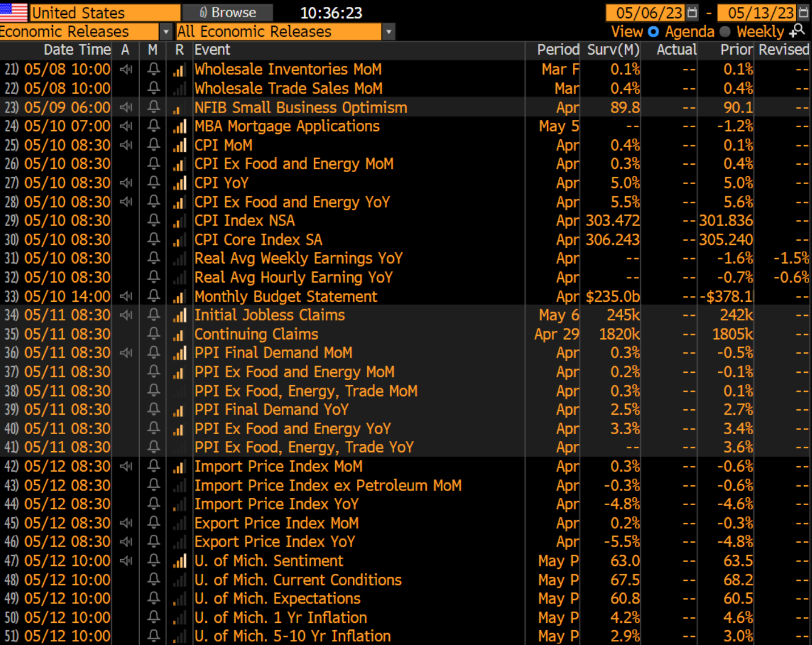Screen dimensions: 812x645
Task: Click the relevance bars icon for U. of Mich. Sentiment
Action: pos(180,561)
